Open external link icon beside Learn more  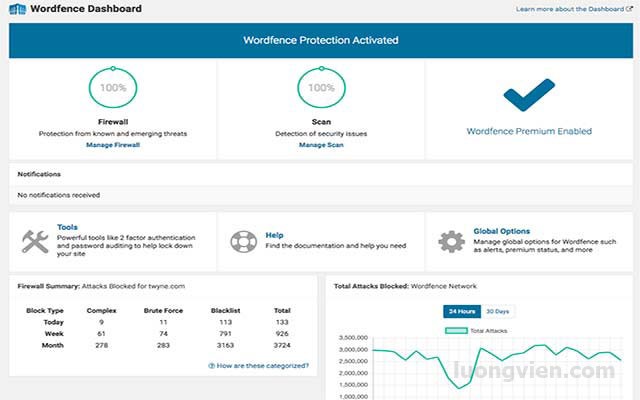[x=629, y=9]
